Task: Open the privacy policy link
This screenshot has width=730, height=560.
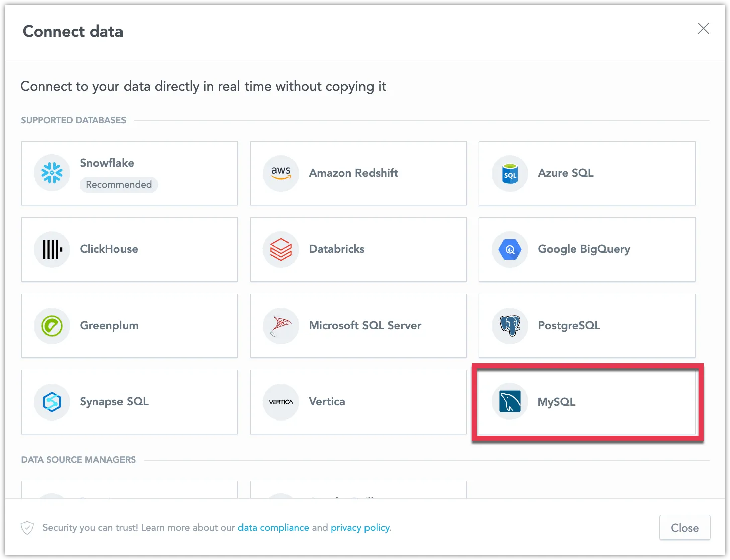Action: tap(360, 527)
